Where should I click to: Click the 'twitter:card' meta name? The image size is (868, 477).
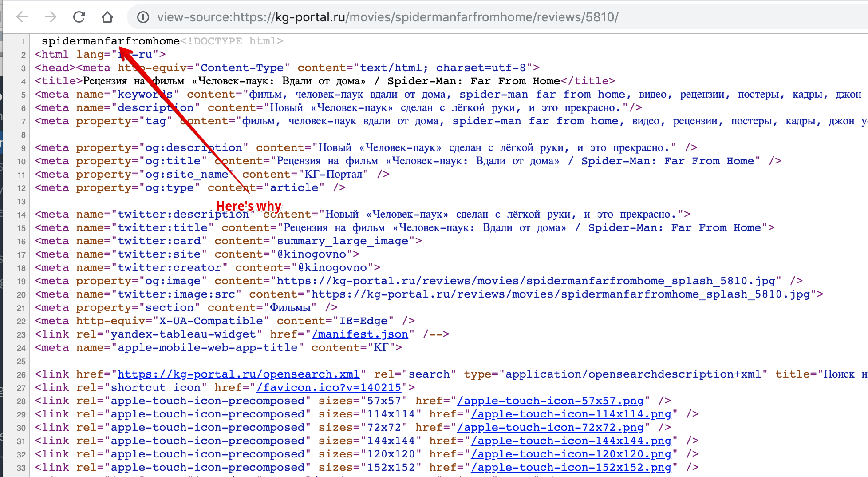(159, 241)
